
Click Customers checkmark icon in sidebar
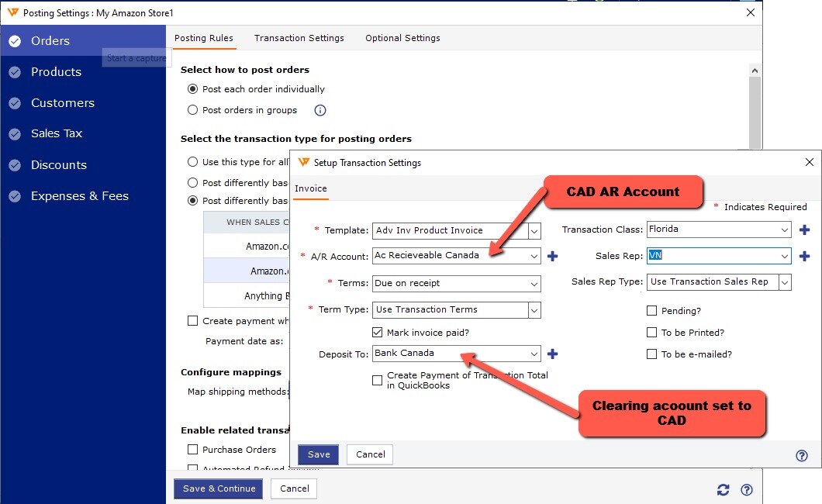click(15, 103)
